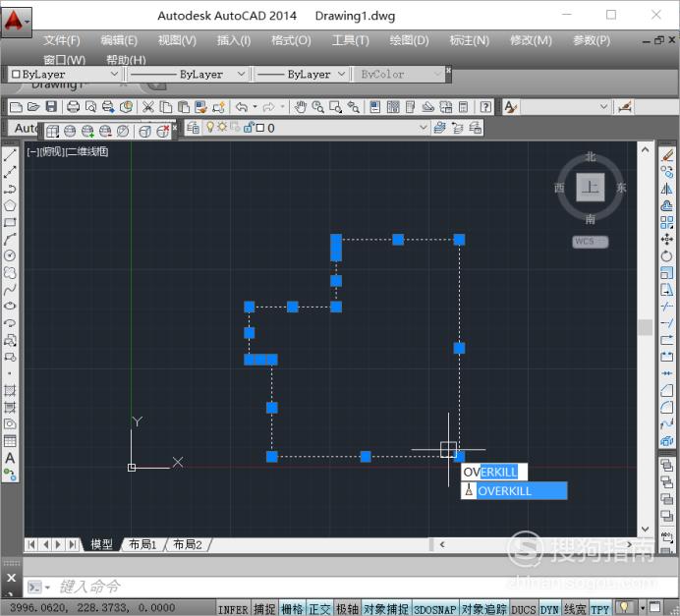680x616 pixels.
Task: Open the 格式(O) menu
Action: [x=291, y=40]
